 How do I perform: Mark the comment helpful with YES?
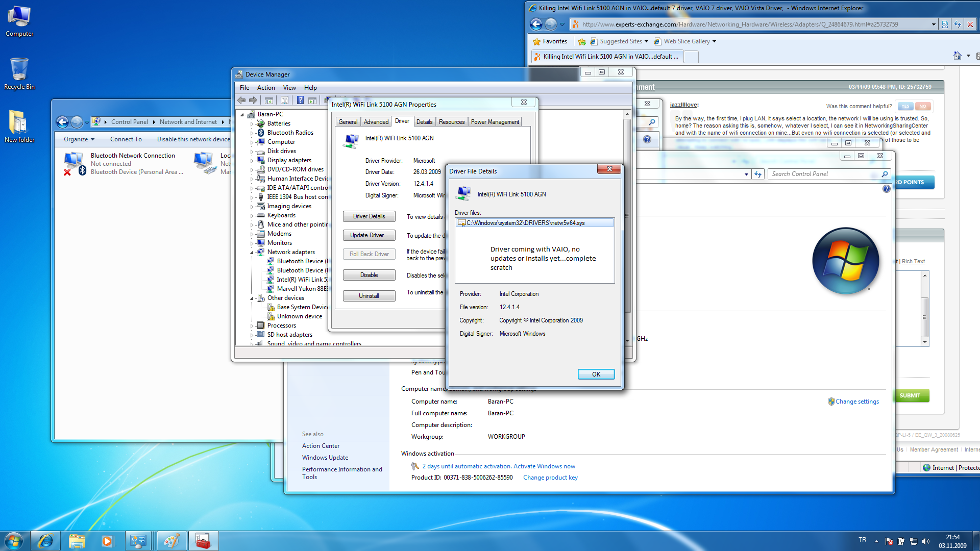tap(905, 106)
